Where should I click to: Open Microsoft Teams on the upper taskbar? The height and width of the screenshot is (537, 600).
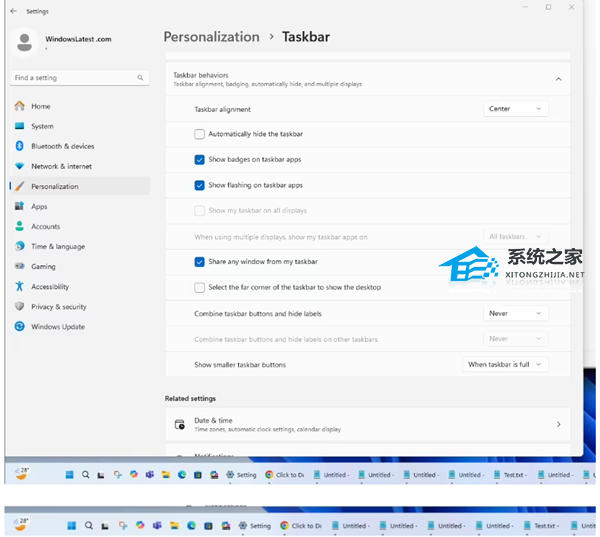tap(150, 475)
